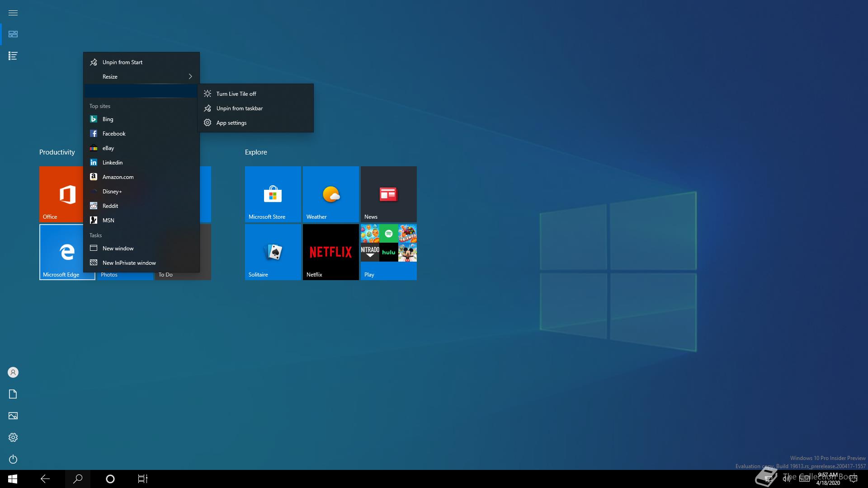Open Bing from Top sites
Viewport: 868px width, 488px height.
point(142,119)
